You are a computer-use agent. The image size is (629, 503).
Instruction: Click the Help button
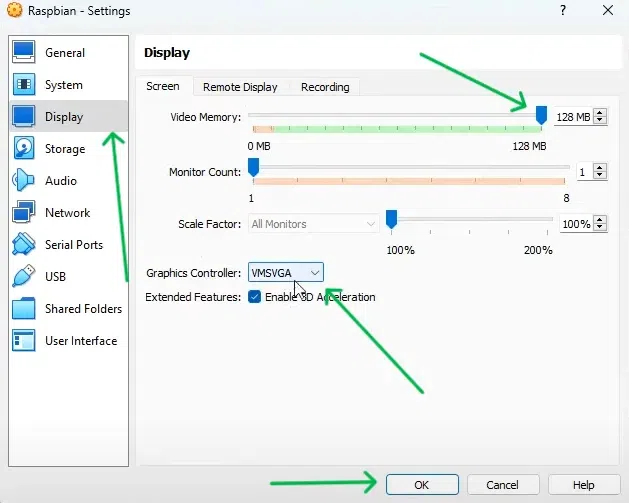tap(584, 485)
